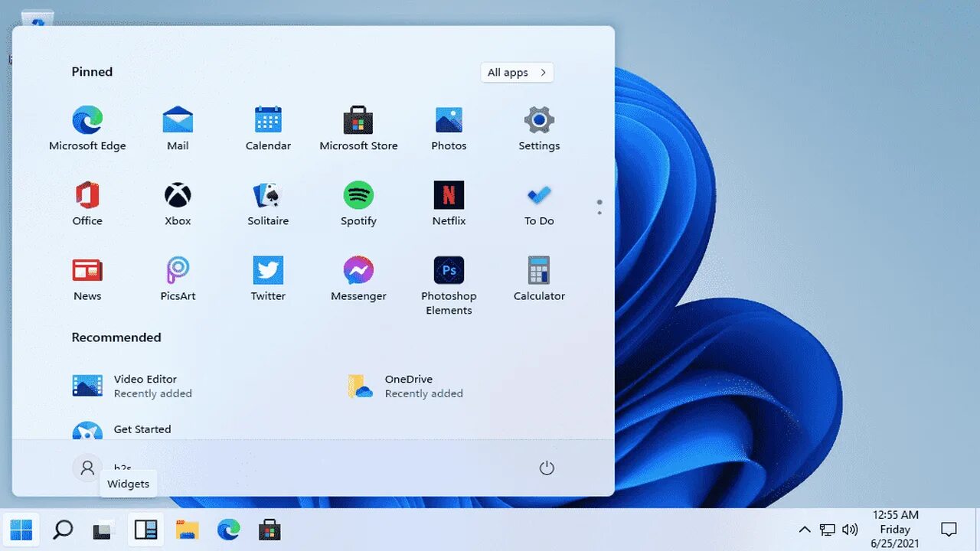
Task: Open Microsoft Store from the taskbar
Action: pyautogui.click(x=269, y=529)
